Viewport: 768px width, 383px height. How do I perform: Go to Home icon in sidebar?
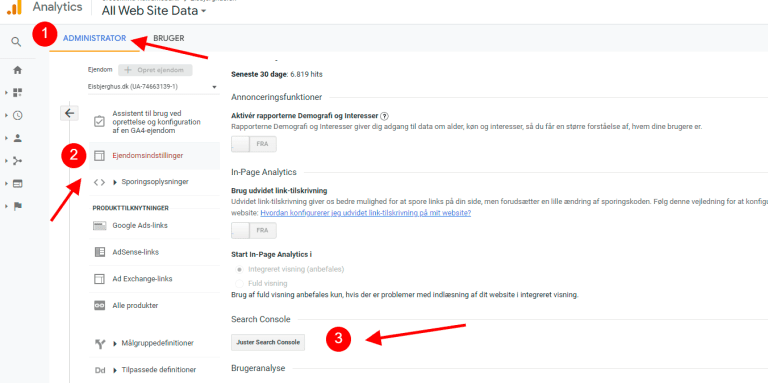(18, 70)
